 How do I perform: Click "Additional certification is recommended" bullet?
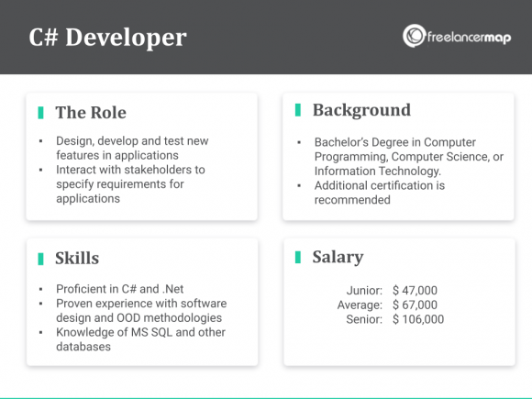coord(380,193)
